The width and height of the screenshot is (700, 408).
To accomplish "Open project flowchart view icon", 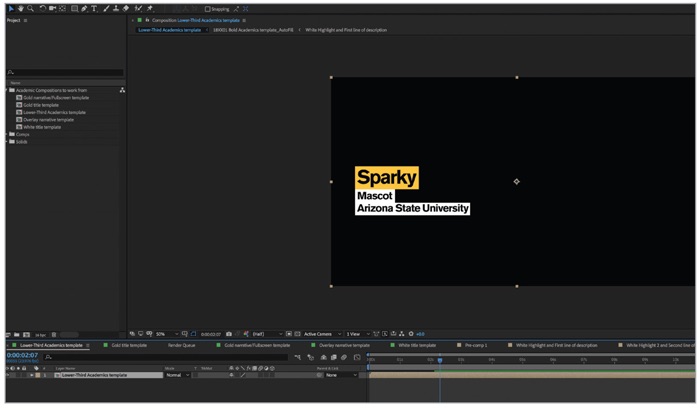I will coord(122,90).
